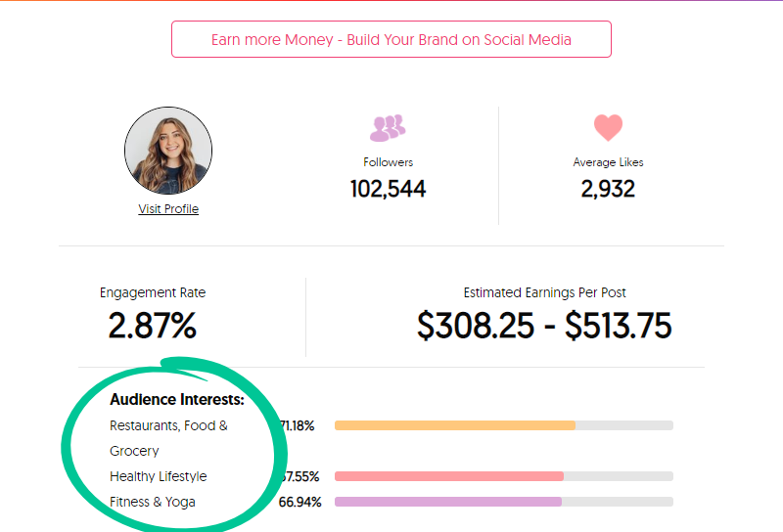Click the 102,544 followers count
The image size is (783, 532).
pos(388,189)
